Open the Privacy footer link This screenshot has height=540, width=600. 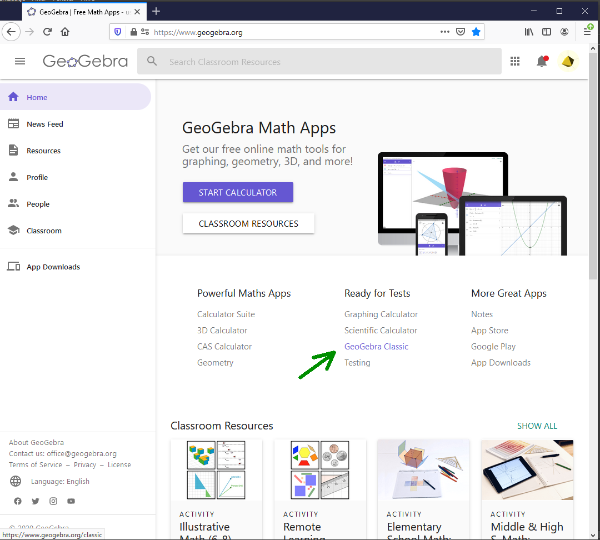tap(85, 464)
